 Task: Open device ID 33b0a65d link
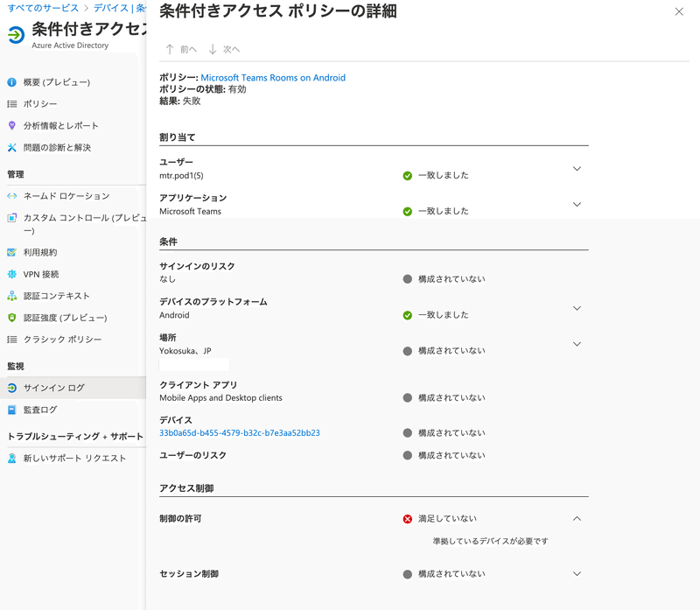239,432
